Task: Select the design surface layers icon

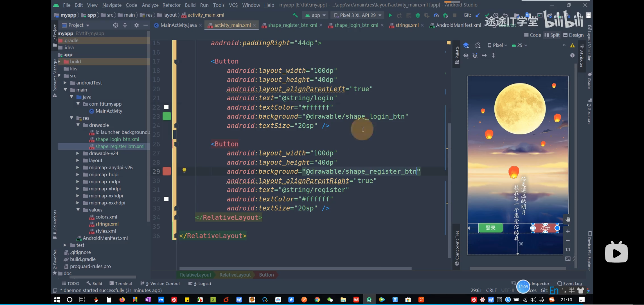Action: [x=466, y=45]
